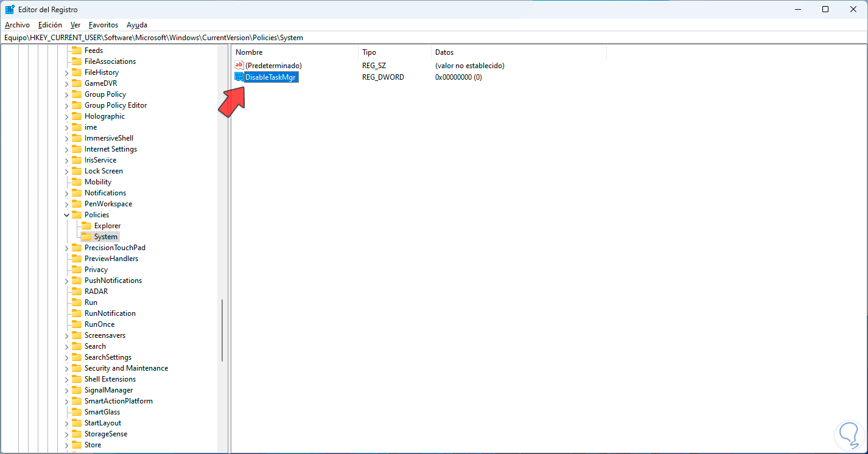
Task: Click the Holographic folder icon
Action: click(77, 116)
